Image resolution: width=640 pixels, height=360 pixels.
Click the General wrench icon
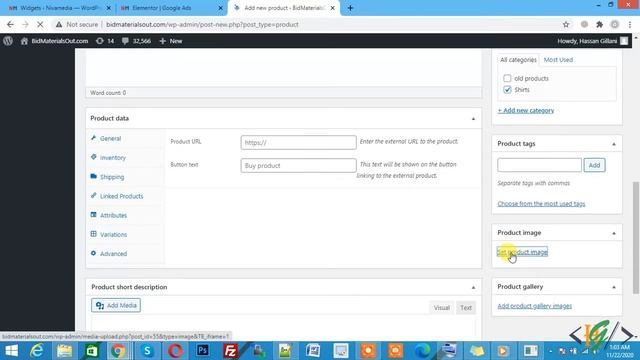coord(93,138)
